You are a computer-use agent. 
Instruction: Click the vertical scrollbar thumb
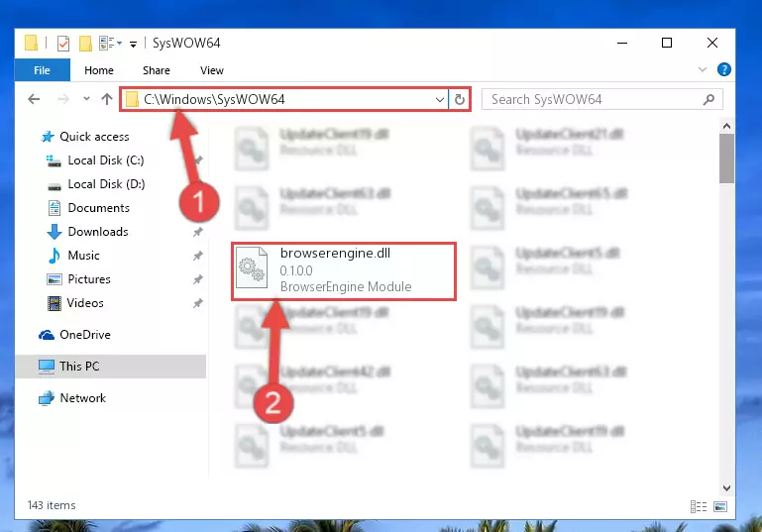tap(726, 159)
